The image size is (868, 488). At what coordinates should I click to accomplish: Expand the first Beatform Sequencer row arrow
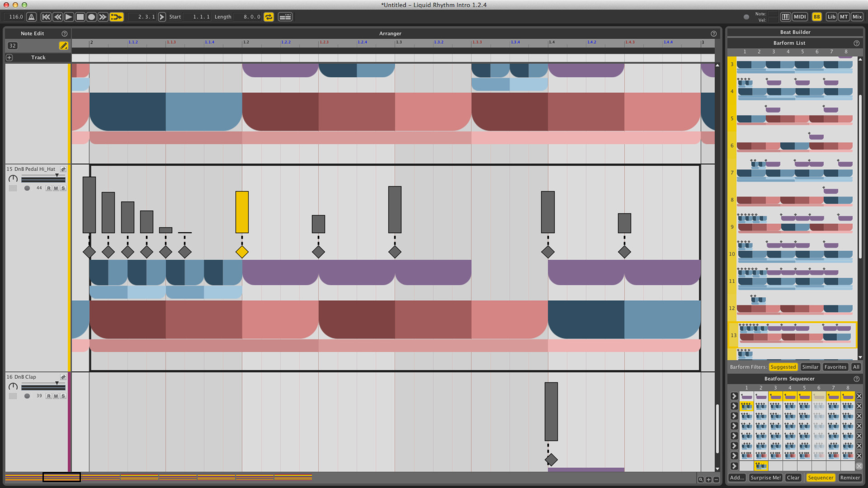(734, 396)
